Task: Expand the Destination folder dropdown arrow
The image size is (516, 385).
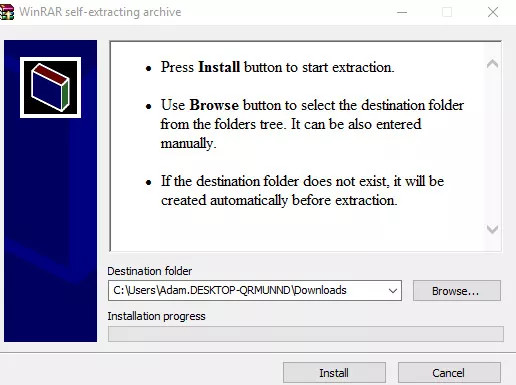Action: tap(393, 291)
